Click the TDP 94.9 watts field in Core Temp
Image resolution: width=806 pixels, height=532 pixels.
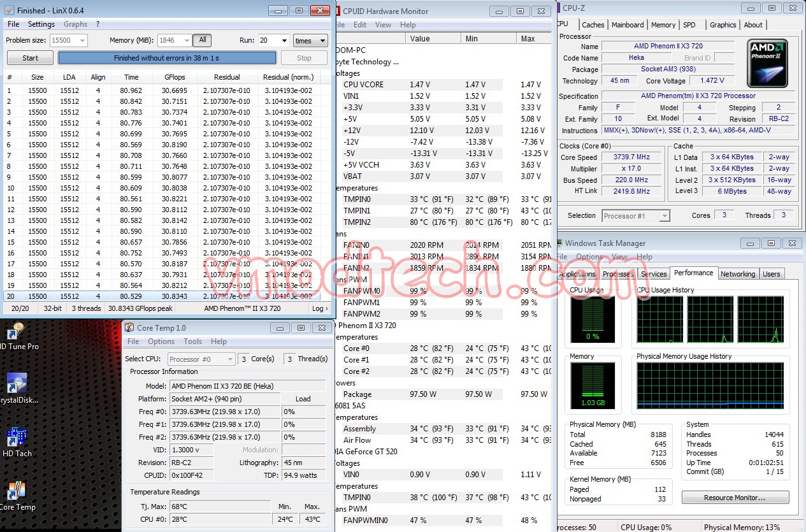304,475
